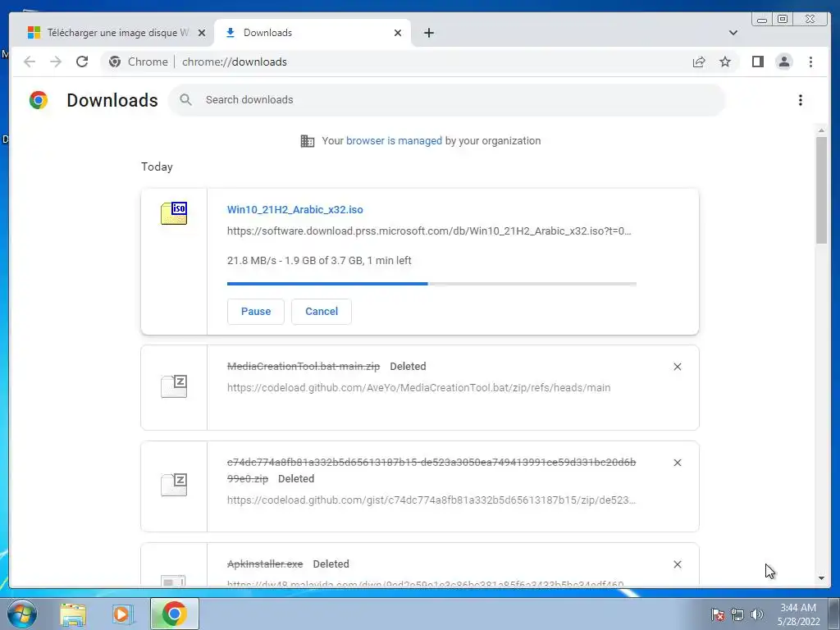
Task: Open the Action Center flag tray icon
Action: [x=718, y=614]
